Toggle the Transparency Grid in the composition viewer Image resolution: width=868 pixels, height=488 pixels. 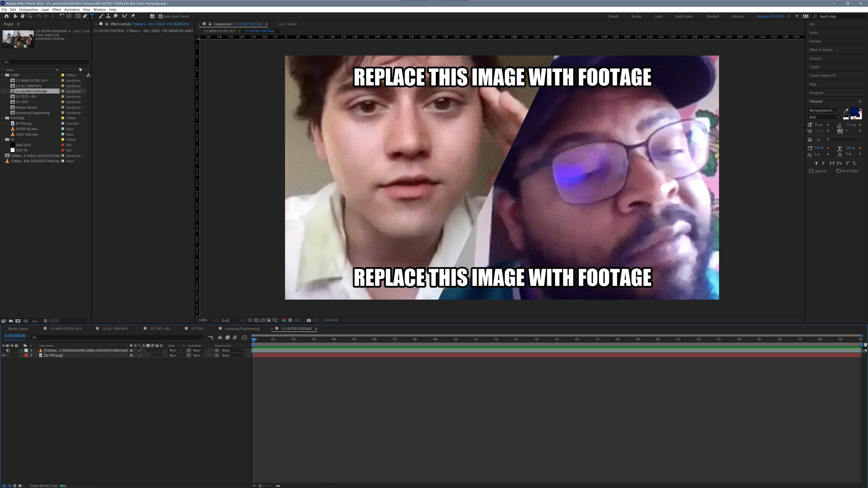coord(256,320)
